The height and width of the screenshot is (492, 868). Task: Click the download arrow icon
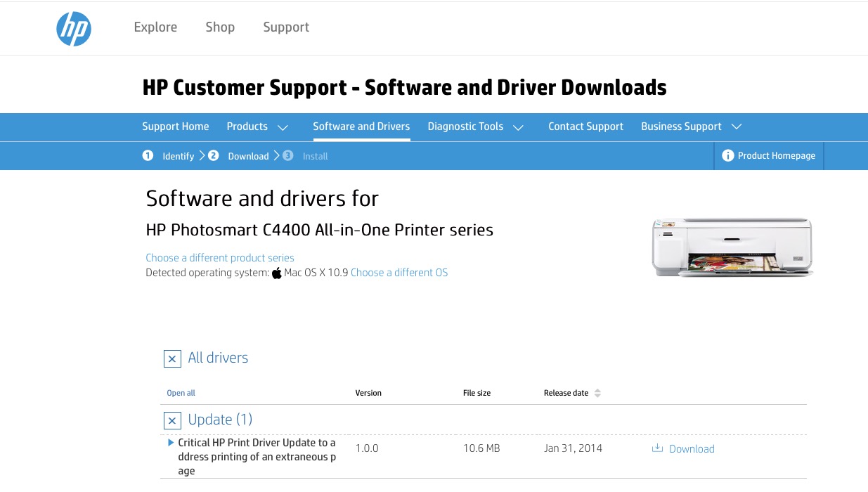point(657,448)
